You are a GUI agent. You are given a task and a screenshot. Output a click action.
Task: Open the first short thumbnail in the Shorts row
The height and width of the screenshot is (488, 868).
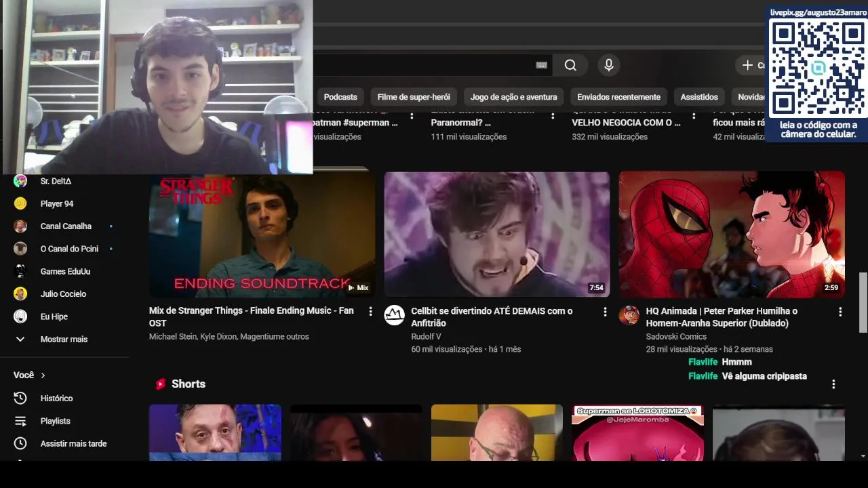(x=215, y=432)
